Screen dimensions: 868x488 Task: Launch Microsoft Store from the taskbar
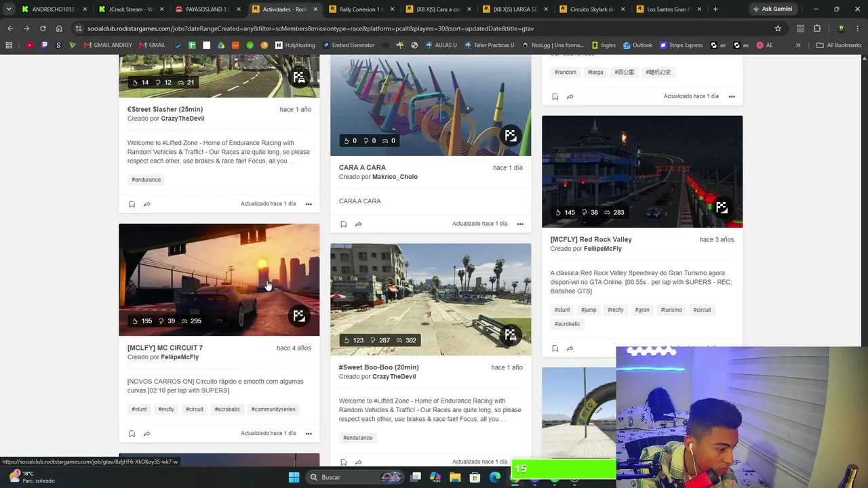point(475,477)
